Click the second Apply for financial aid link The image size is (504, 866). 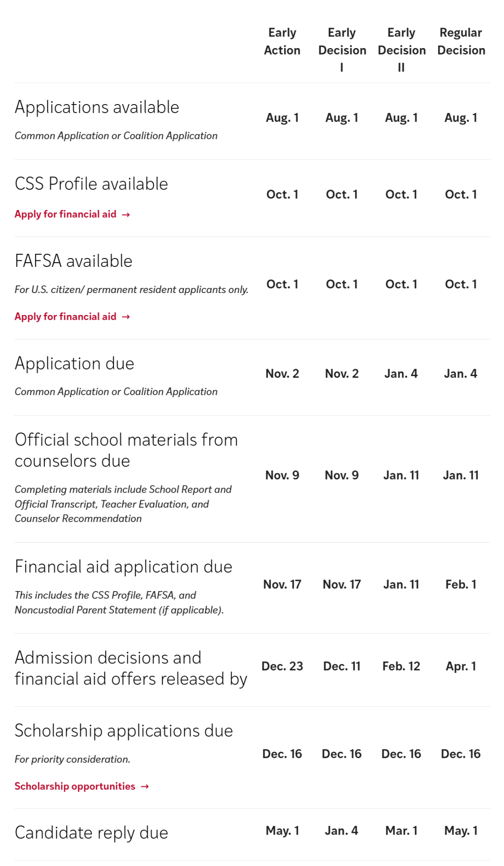click(x=65, y=316)
